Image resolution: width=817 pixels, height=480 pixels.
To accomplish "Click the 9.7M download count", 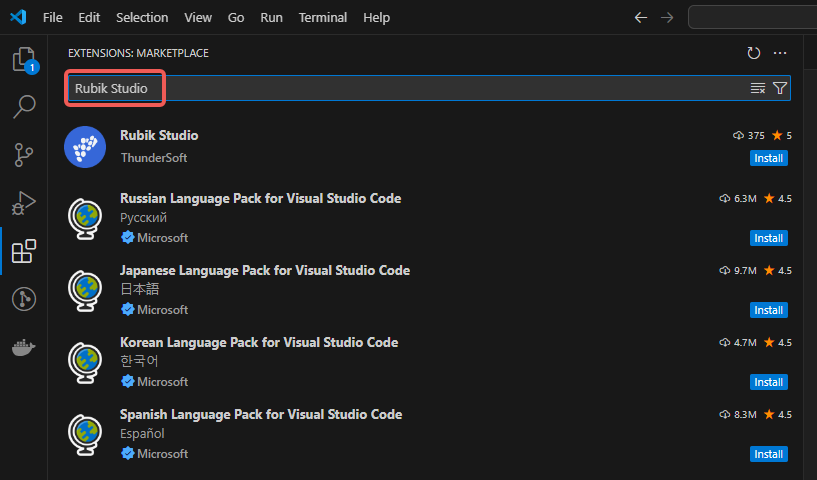I will click(x=738, y=270).
